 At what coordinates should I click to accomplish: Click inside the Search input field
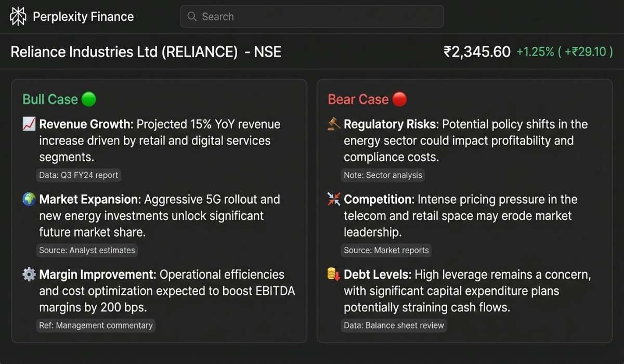[312, 16]
